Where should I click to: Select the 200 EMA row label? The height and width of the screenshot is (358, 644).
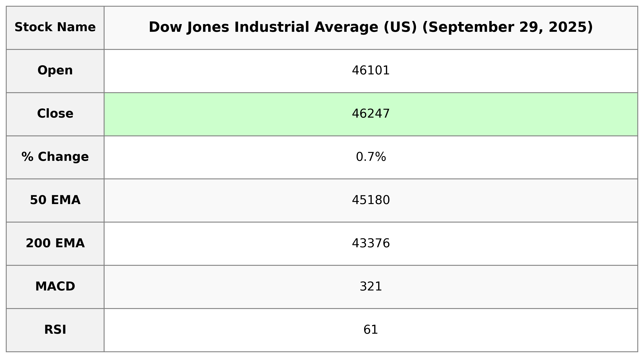tap(55, 244)
